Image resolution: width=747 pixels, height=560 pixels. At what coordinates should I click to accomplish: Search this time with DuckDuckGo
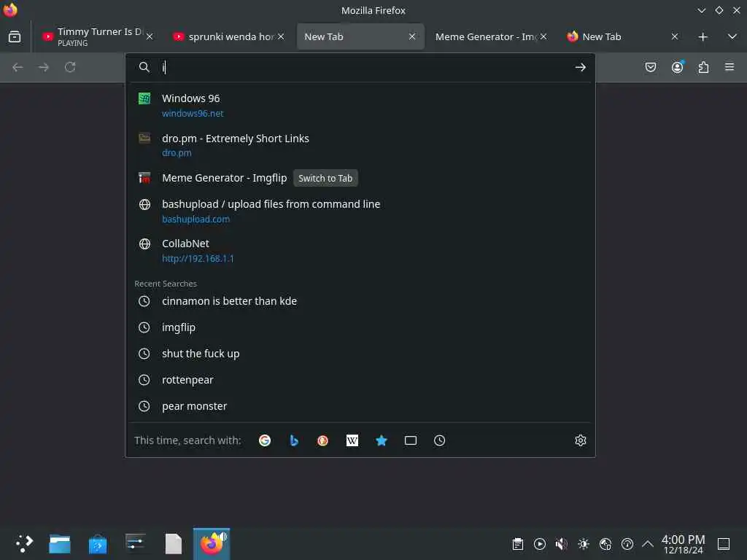(322, 440)
